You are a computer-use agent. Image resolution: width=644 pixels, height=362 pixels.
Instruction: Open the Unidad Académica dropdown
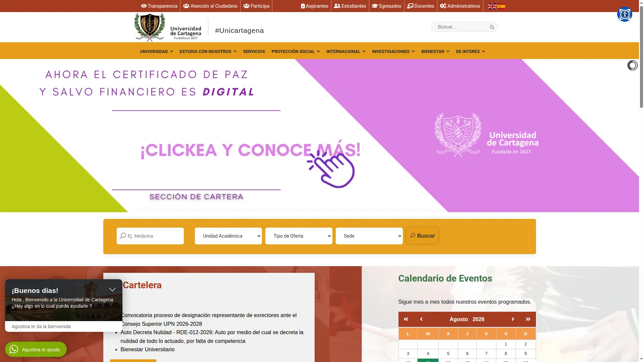click(x=228, y=236)
